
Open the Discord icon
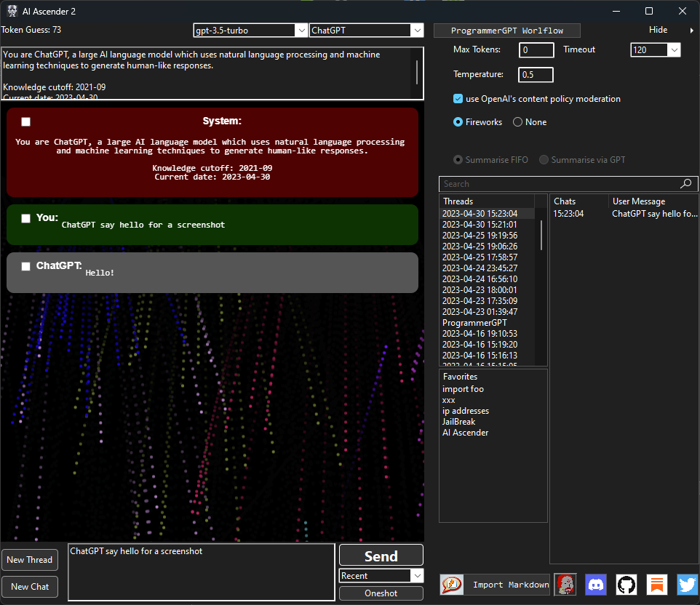tap(595, 585)
